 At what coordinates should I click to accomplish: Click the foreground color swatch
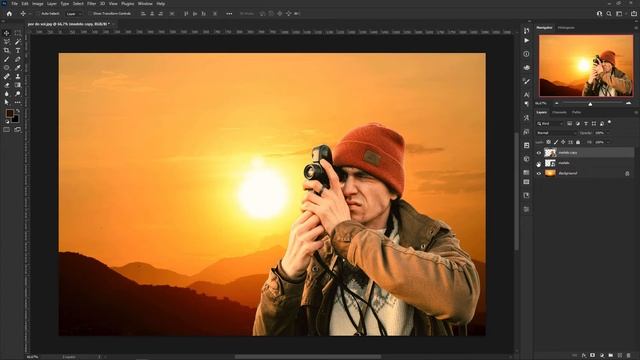pos(9,113)
